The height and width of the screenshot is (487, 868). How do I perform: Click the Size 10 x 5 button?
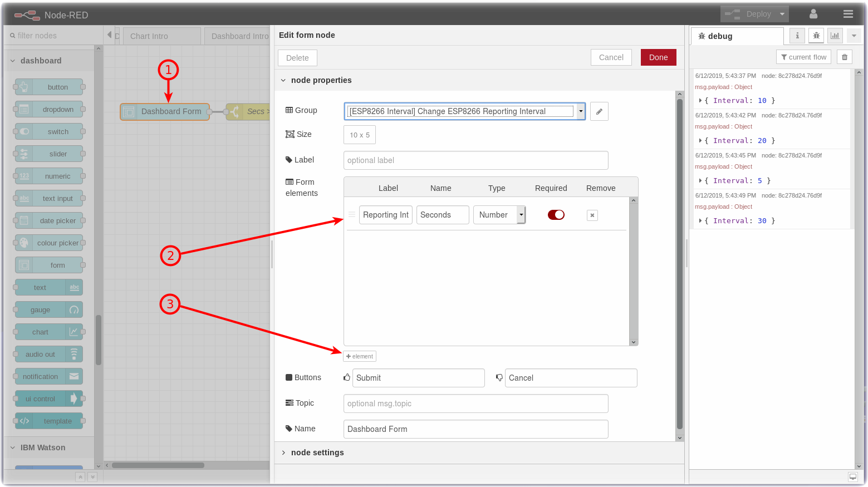tap(360, 135)
